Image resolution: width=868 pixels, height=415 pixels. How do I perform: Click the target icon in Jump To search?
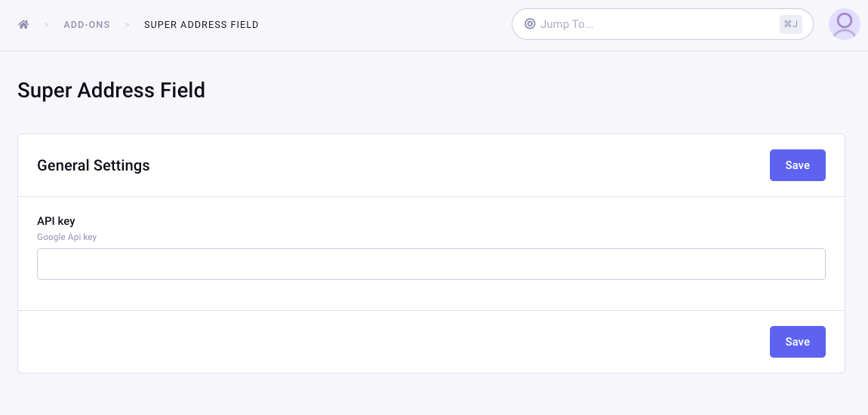(530, 24)
